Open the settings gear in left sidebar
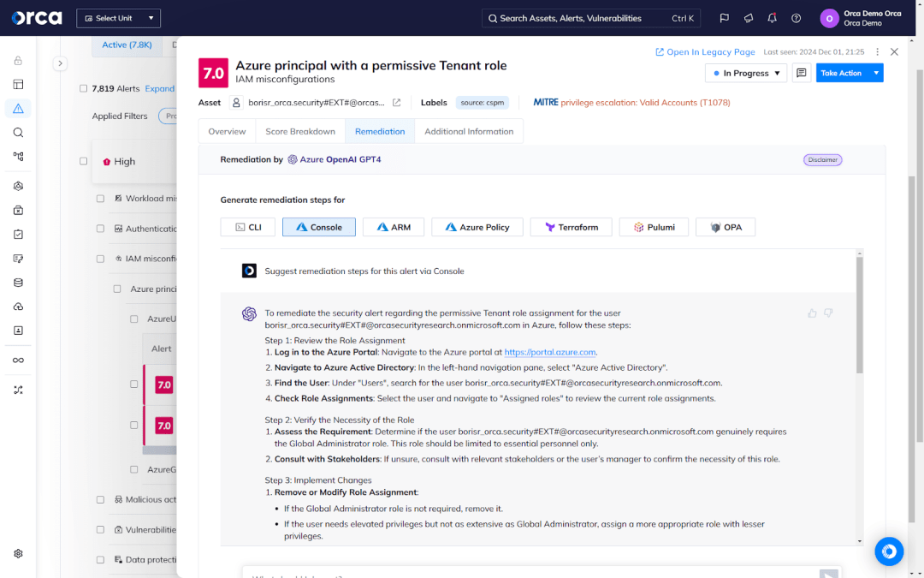The image size is (924, 578). 18,554
